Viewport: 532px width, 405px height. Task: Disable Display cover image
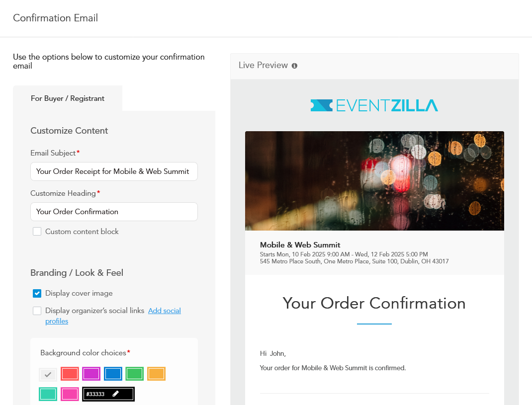[x=37, y=293]
